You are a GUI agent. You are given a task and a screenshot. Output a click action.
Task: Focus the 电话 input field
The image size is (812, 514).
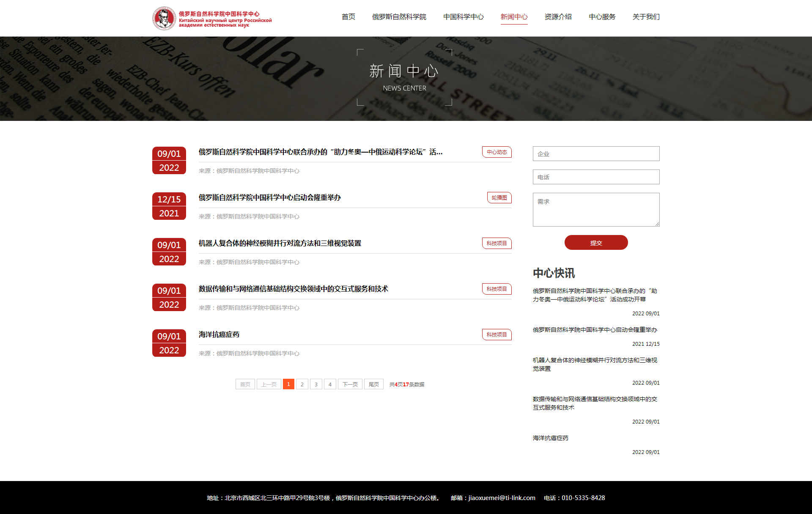(x=596, y=177)
